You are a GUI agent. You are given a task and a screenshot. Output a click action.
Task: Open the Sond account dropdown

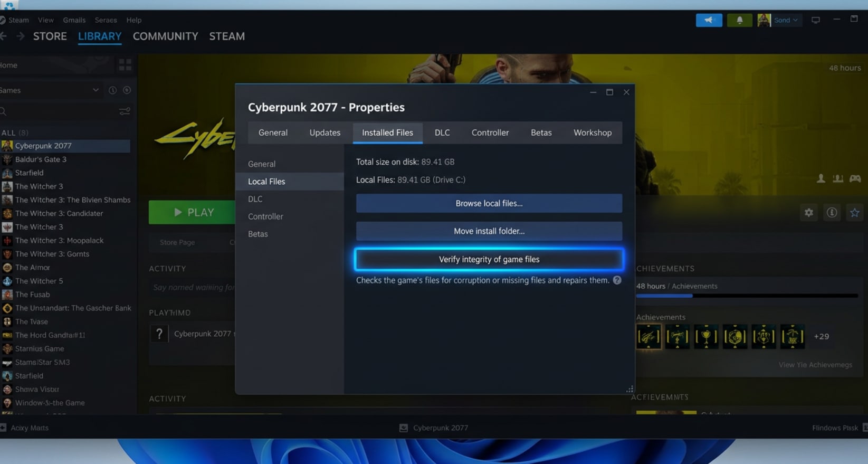click(x=786, y=20)
